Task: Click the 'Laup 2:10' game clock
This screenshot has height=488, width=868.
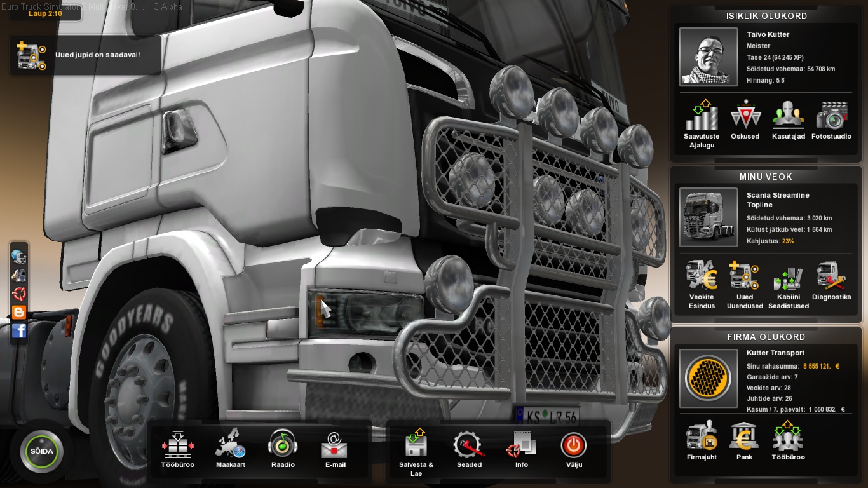Action: [45, 13]
